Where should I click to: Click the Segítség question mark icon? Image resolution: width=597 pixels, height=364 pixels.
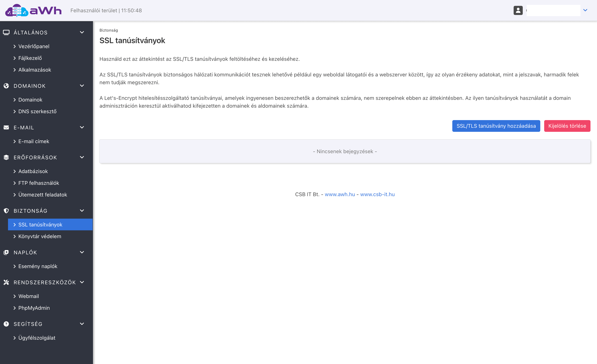click(x=6, y=324)
